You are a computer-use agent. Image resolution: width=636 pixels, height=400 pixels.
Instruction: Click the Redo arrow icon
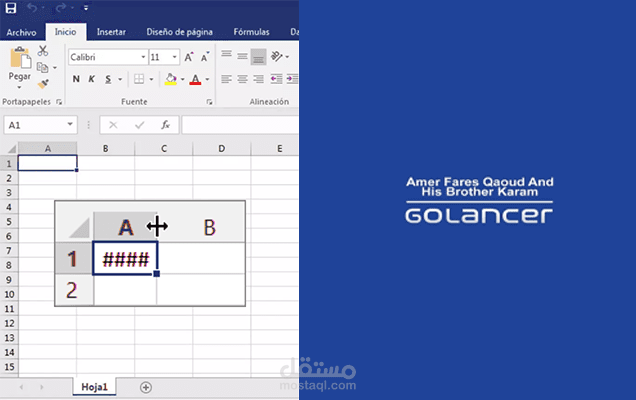(61, 8)
